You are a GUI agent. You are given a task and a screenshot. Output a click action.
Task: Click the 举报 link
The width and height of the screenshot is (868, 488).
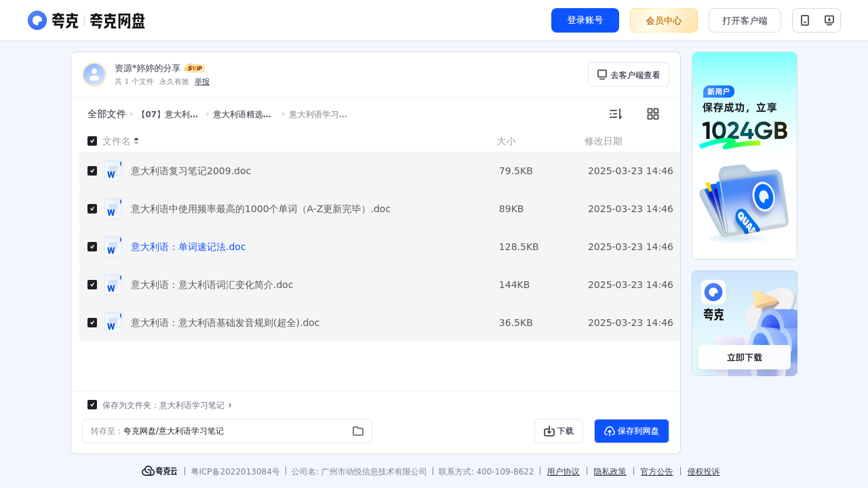point(202,81)
